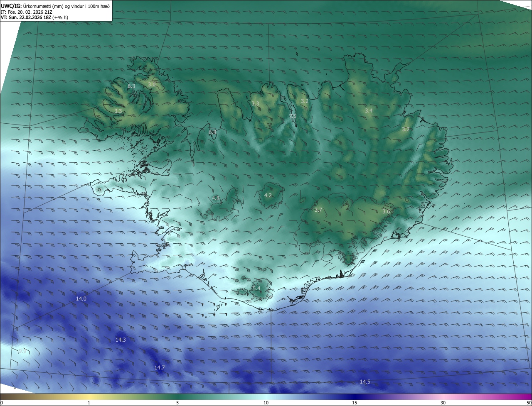Select the faint 9.9 value label
532x406 pixels.
coord(22,351)
